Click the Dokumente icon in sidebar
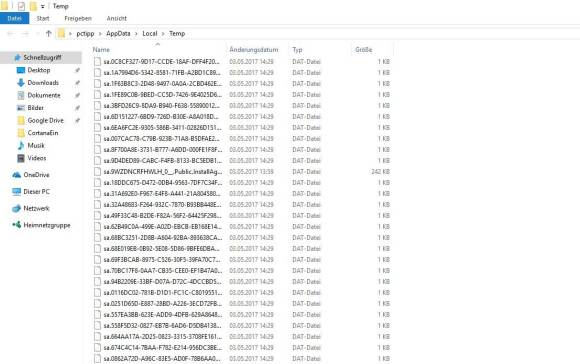The height and width of the screenshot is (364, 580). coord(21,95)
